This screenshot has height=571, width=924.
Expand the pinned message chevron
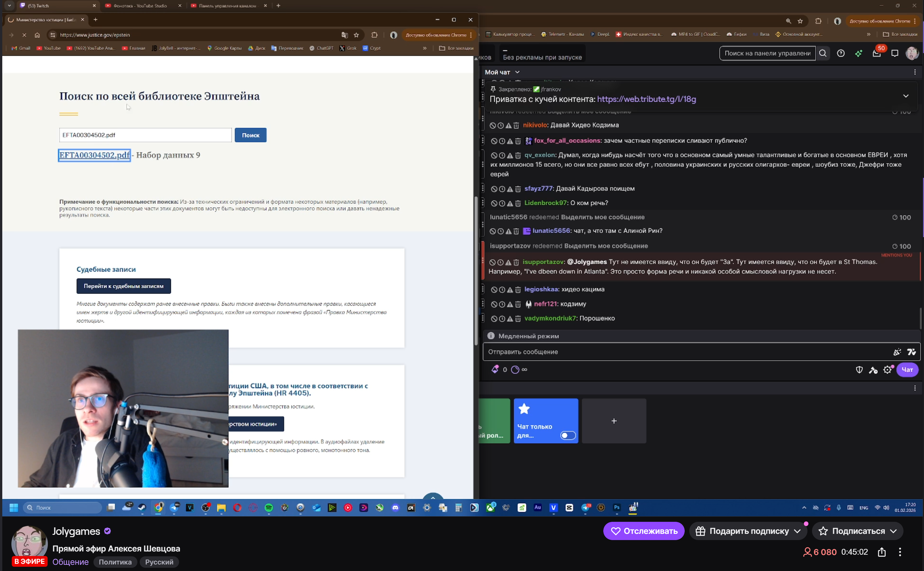click(x=905, y=96)
